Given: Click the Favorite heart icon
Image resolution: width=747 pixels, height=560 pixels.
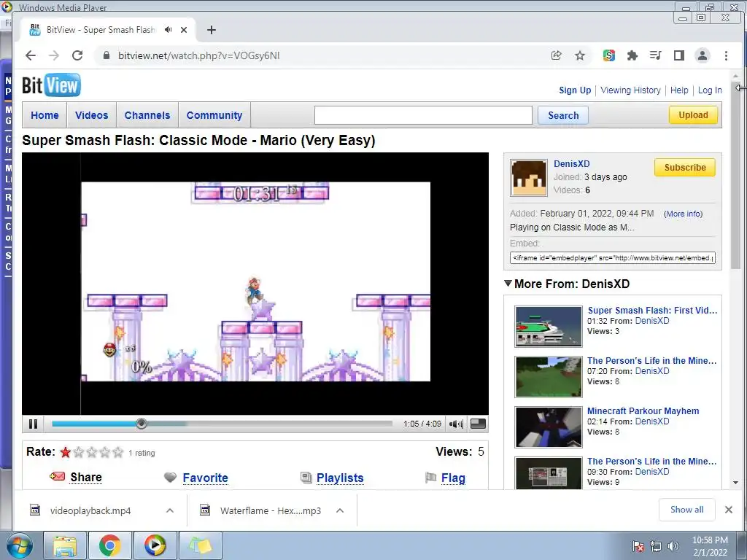Looking at the screenshot, I should (x=170, y=477).
